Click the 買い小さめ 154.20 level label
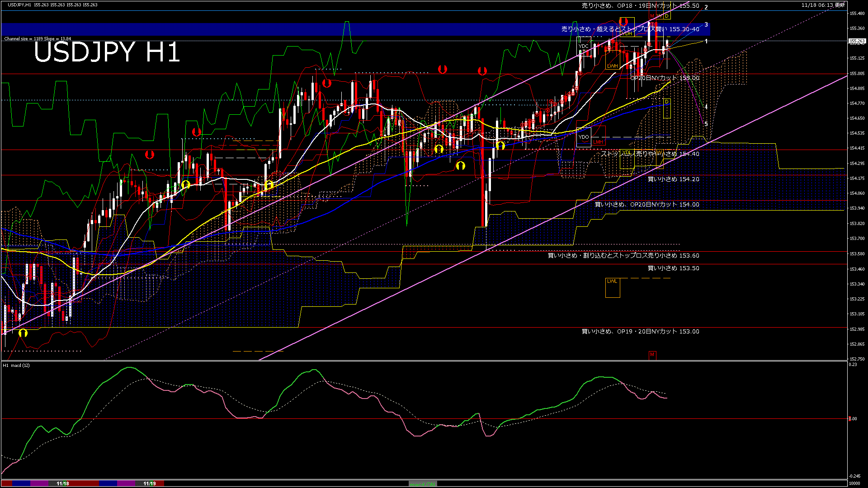The image size is (868, 488). (x=673, y=179)
